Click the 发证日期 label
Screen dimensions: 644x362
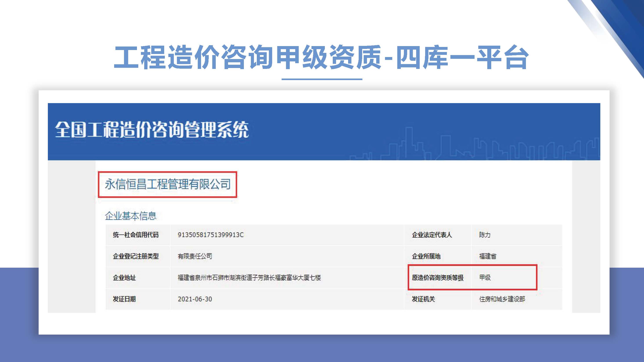tap(124, 299)
